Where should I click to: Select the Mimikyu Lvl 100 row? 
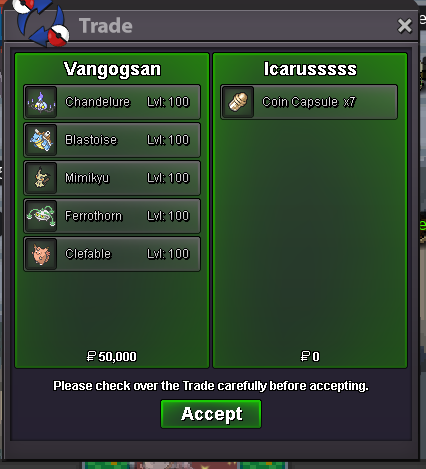coord(112,178)
